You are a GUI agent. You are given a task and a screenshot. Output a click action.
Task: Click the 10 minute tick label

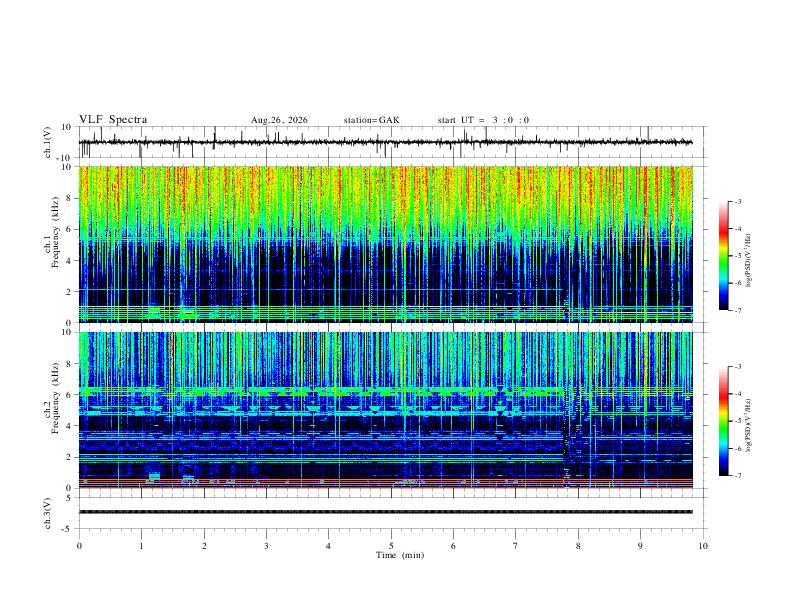(703, 546)
